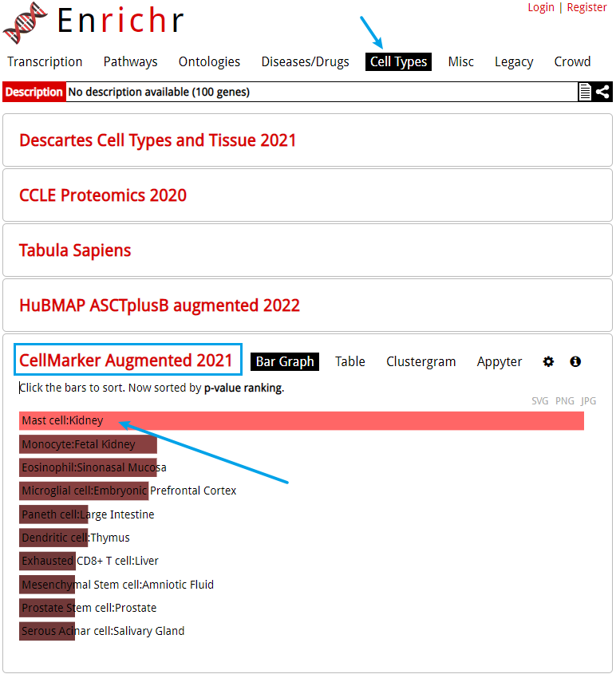Switch to the Misc tab

[461, 61]
